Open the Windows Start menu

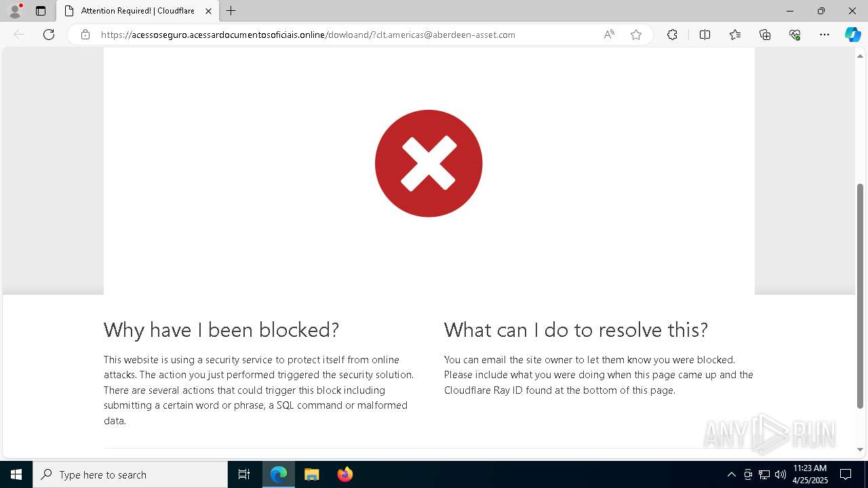pyautogui.click(x=16, y=474)
